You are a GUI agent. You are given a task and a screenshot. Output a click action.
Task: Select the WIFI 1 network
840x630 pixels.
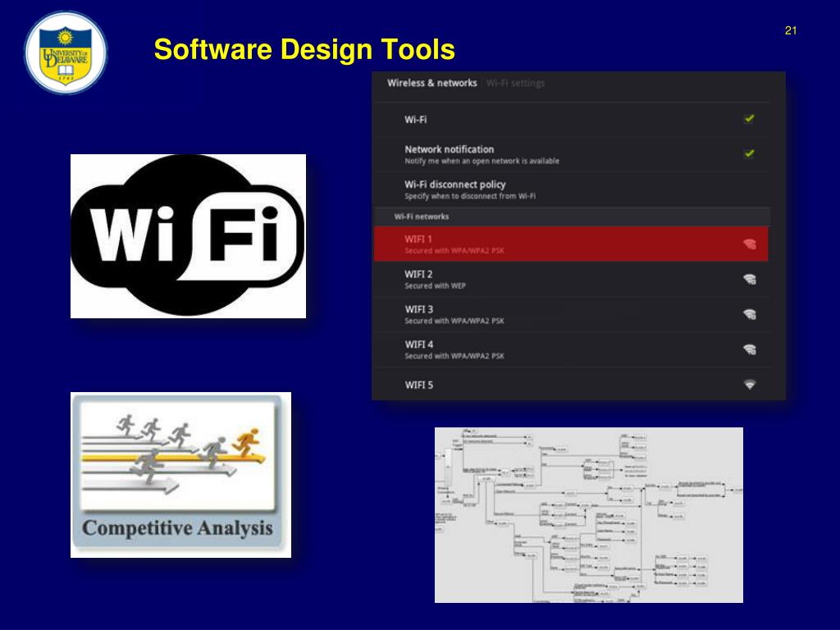tap(571, 244)
